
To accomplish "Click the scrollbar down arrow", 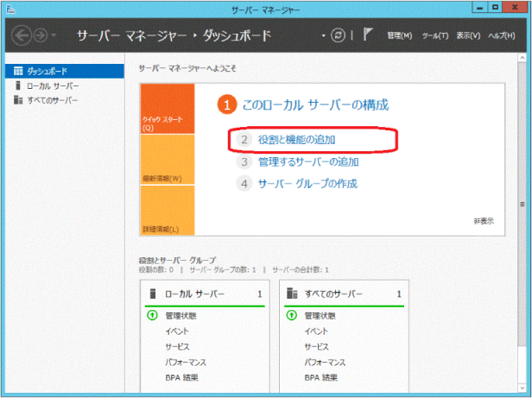I will [522, 388].
